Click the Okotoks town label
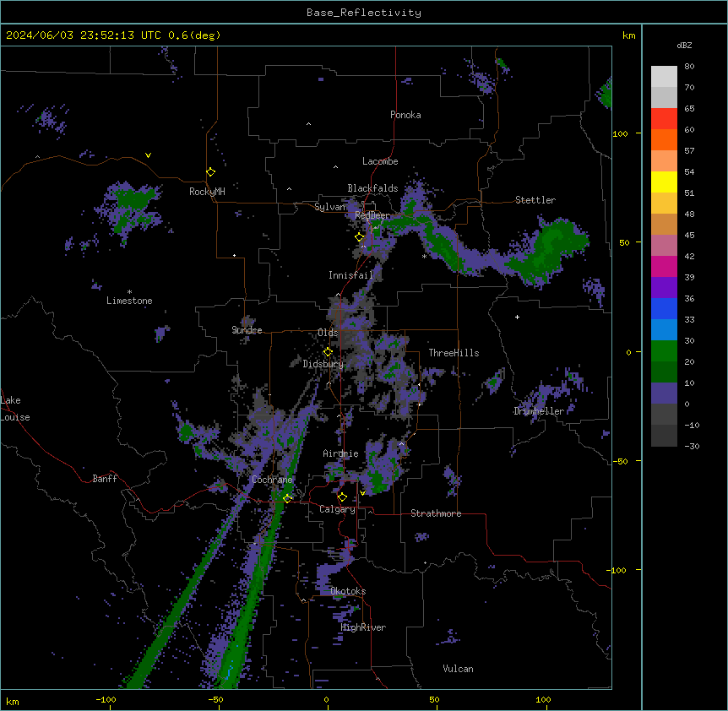 (348, 591)
